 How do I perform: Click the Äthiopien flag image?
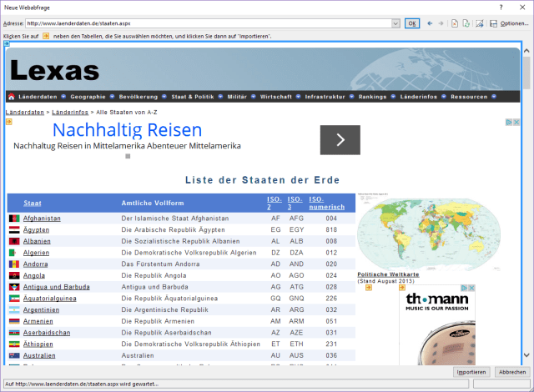(x=14, y=344)
